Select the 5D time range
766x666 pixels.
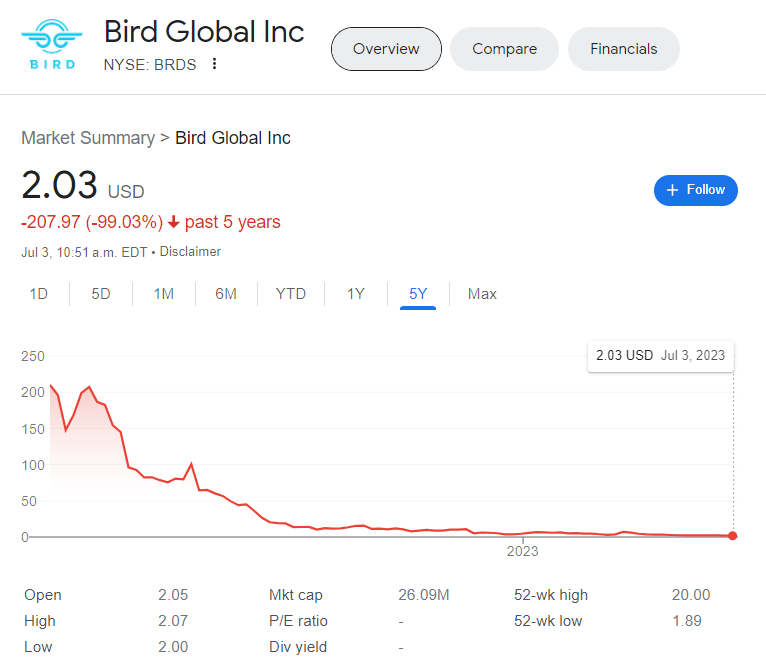[x=101, y=294]
